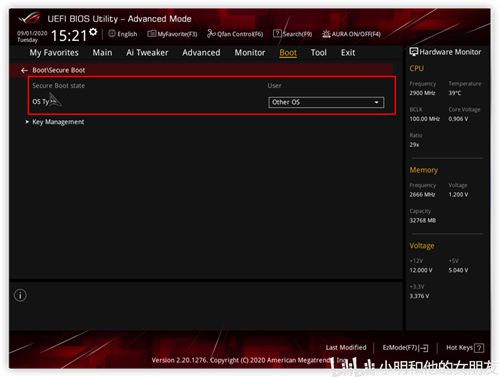This screenshot has height=377, width=500.
Task: Click the CPU frequency value 2900 MHz
Action: [x=422, y=93]
